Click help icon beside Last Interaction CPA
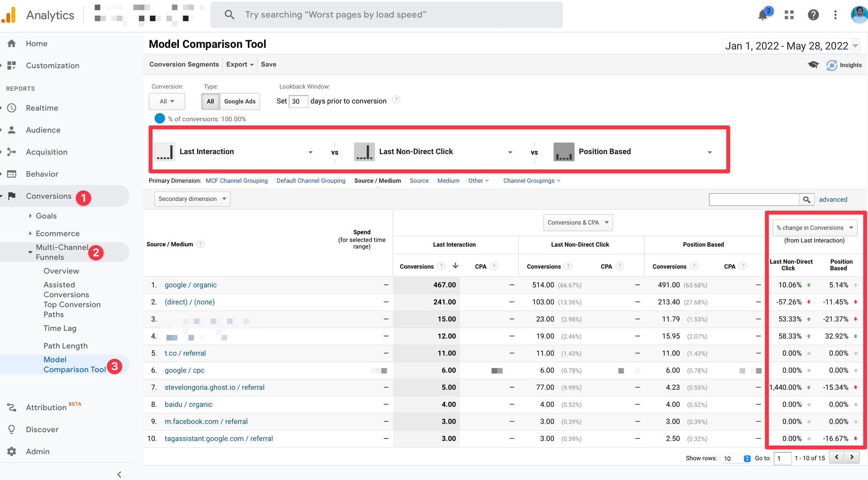The height and width of the screenshot is (480, 868). (x=494, y=266)
